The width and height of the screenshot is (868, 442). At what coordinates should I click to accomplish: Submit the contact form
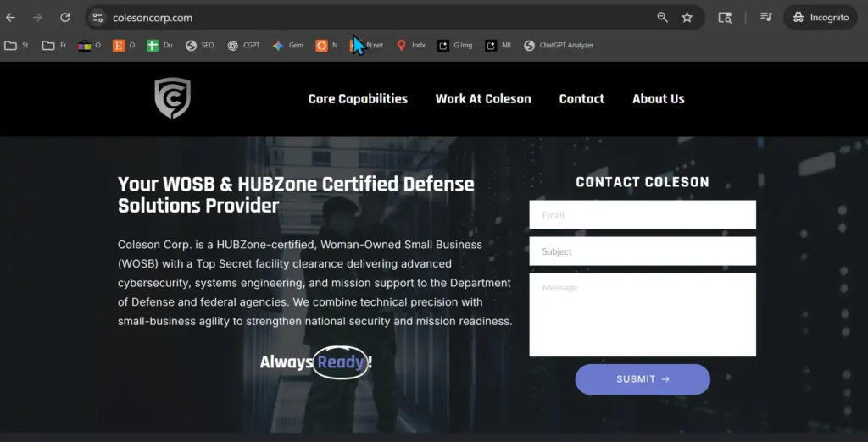643,379
